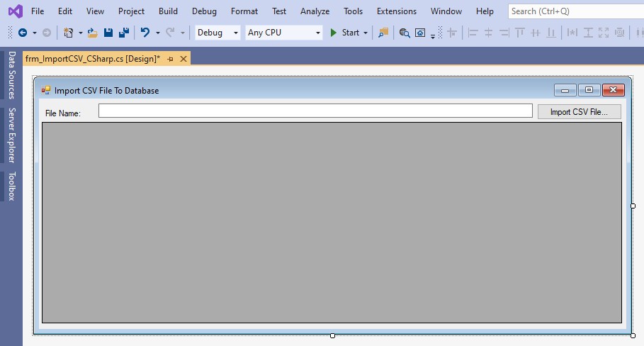
Task: Click the framed house icon in the toolbar
Action: tap(420, 33)
